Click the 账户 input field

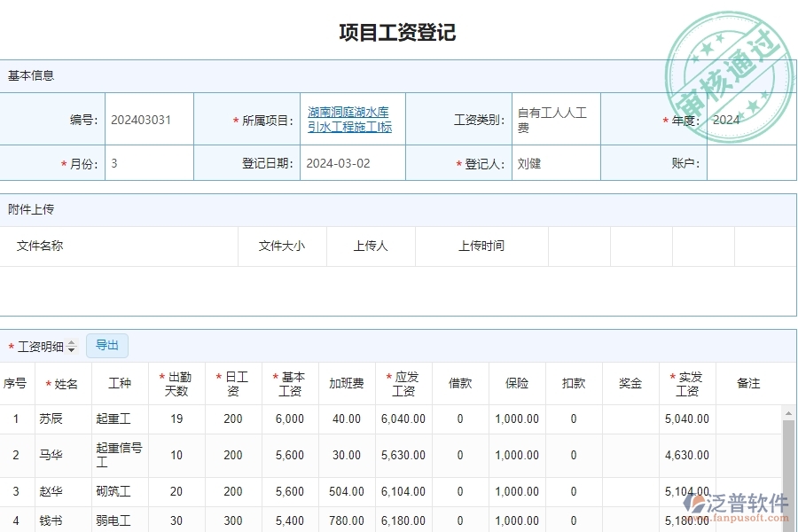[x=752, y=162]
